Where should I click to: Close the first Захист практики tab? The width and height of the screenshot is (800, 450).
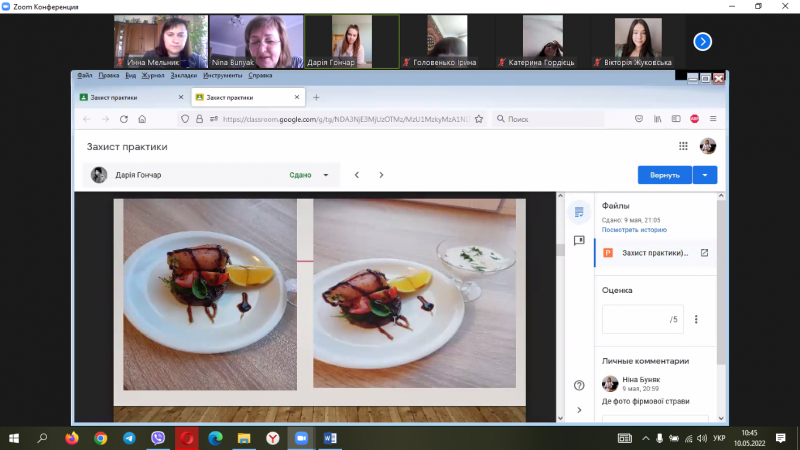pos(181,97)
